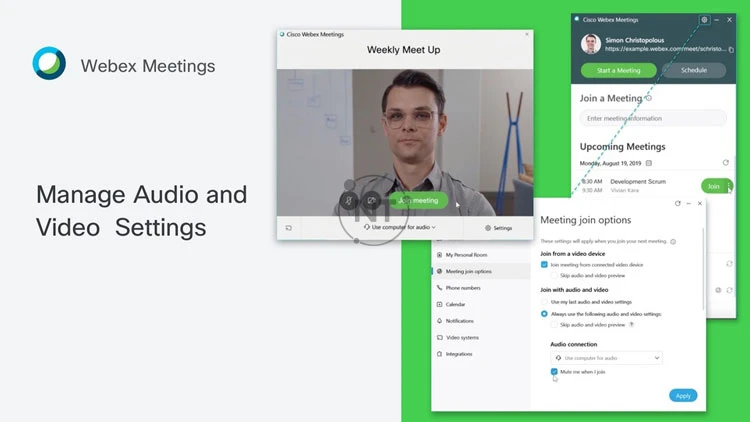Click refresh icon in Meeting join options window

(x=677, y=203)
